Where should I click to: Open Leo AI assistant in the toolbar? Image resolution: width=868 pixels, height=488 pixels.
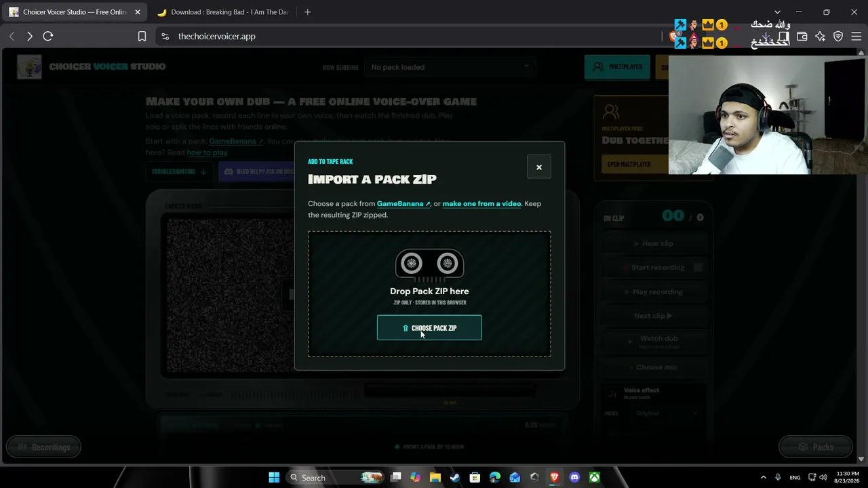coord(821,37)
